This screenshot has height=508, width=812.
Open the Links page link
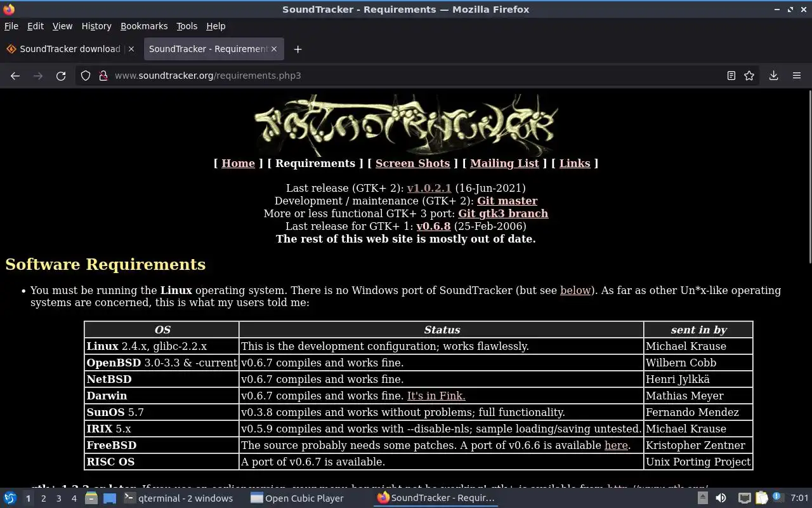click(x=575, y=163)
